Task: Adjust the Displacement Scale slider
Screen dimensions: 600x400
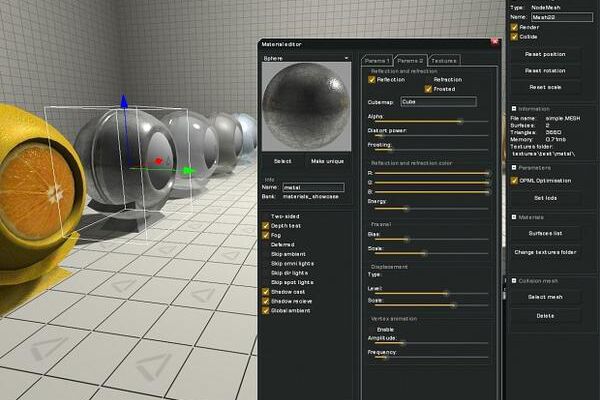Action: click(431, 305)
